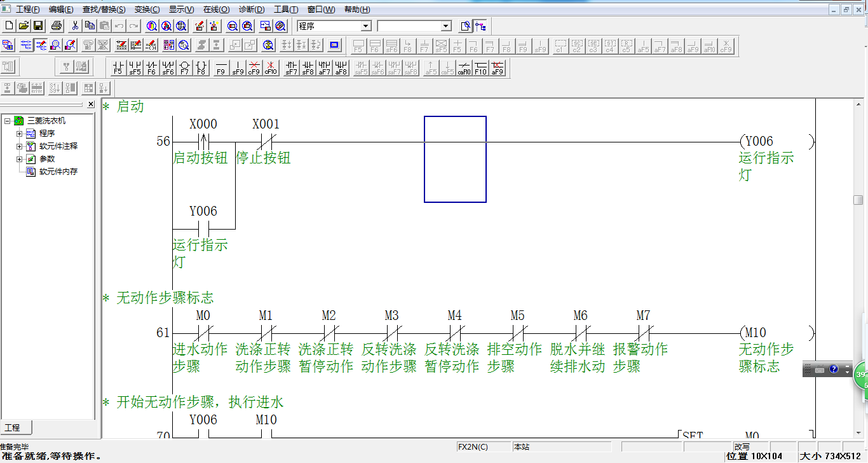Switch the editor to read mode
This screenshot has width=868, height=463.
pyautogui.click(x=26, y=46)
